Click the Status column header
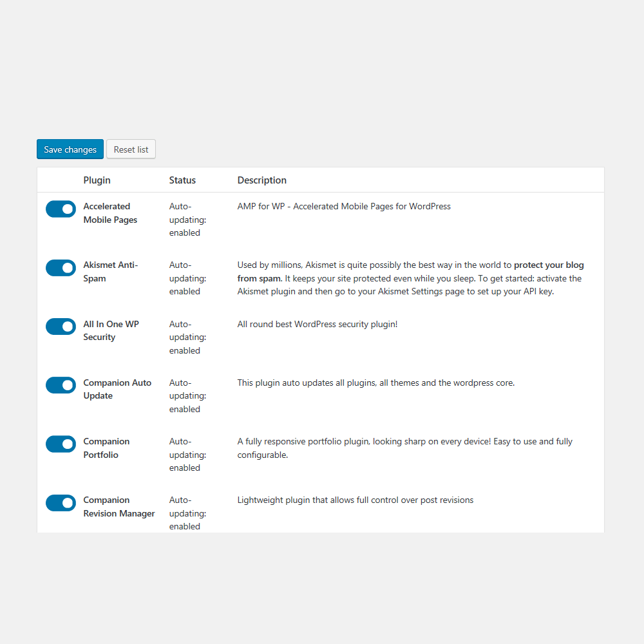This screenshot has height=644, width=644. coord(182,180)
